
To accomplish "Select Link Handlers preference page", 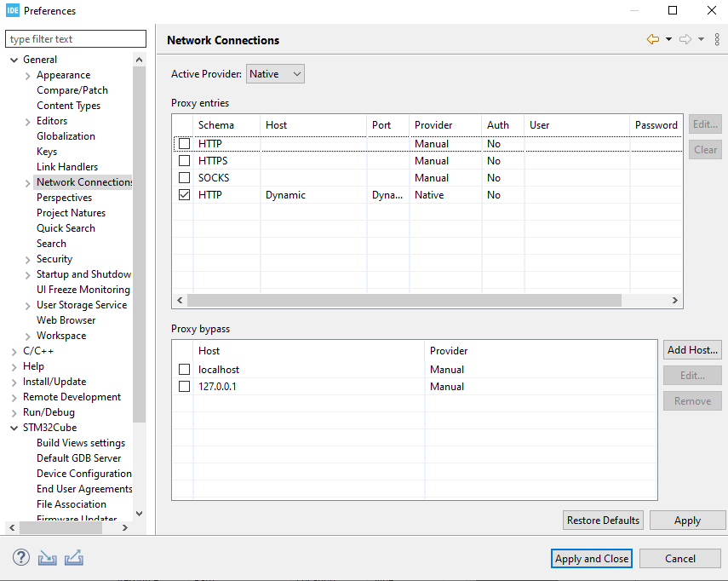I will click(x=67, y=167).
